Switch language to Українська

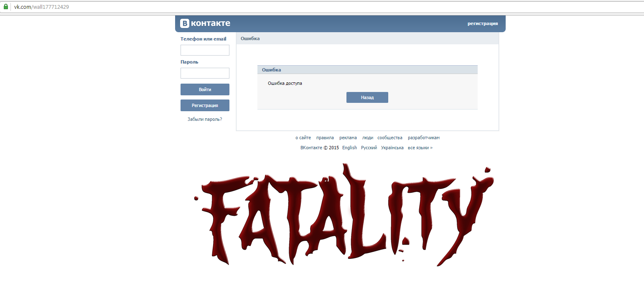392,148
